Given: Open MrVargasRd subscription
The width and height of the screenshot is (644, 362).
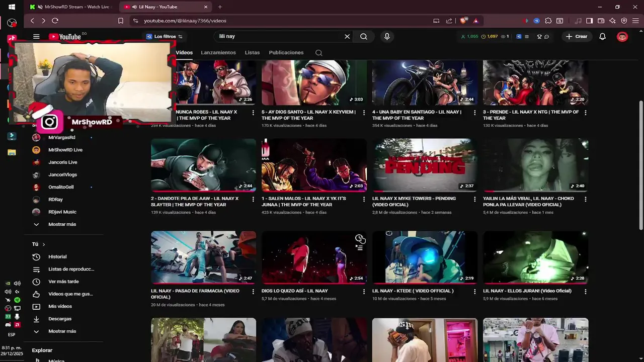Looking at the screenshot, I should tap(62, 137).
